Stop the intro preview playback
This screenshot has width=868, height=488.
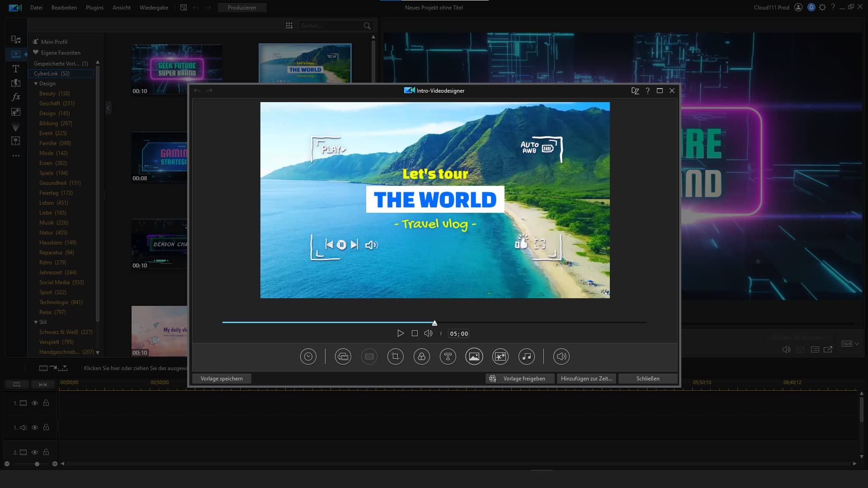click(415, 333)
